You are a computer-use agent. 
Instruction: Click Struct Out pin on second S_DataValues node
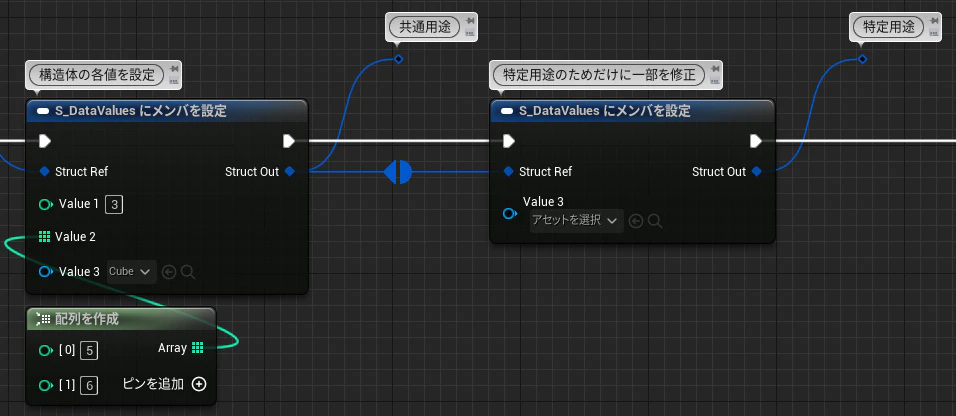point(757,171)
